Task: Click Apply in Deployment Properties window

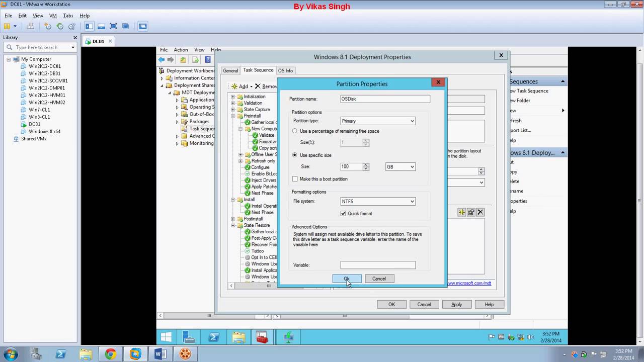Action: pyautogui.click(x=456, y=304)
